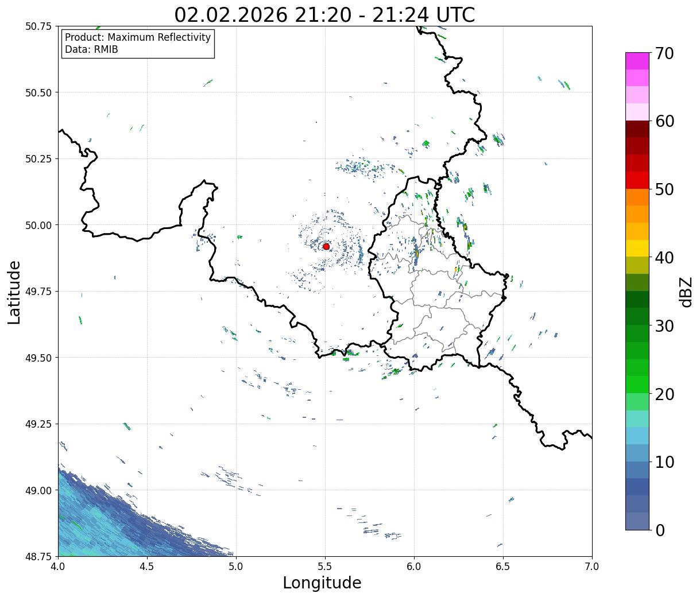The height and width of the screenshot is (597, 700).
Task: Click the longitude tick label 4.0
Action: click(x=58, y=566)
